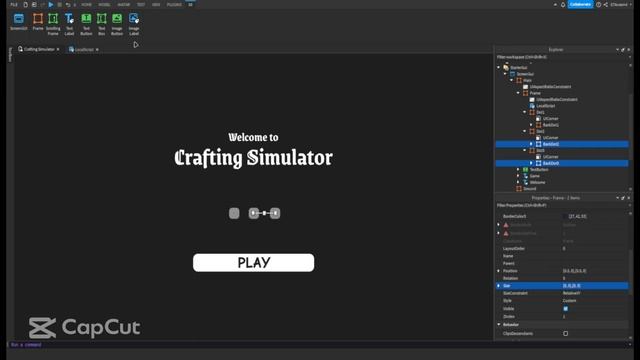Screen dimensions: 640x360
Task: Expand the TextButton node
Action: (518, 169)
